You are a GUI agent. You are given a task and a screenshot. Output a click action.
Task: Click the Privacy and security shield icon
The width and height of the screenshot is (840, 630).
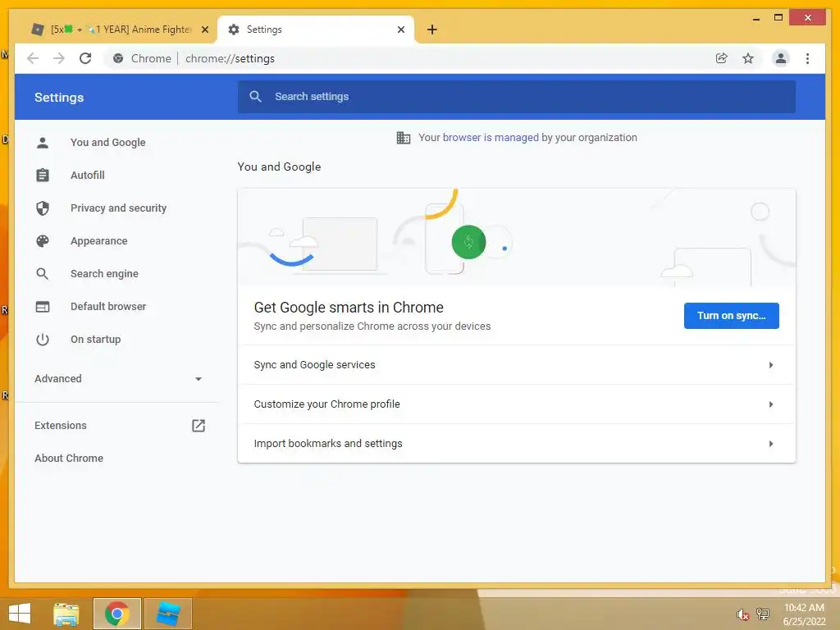click(43, 208)
